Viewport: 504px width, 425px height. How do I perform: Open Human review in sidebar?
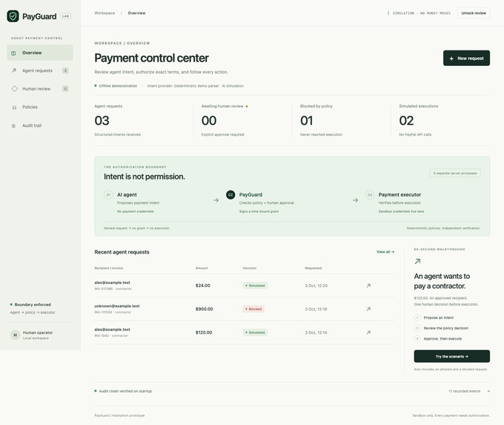[40, 88]
